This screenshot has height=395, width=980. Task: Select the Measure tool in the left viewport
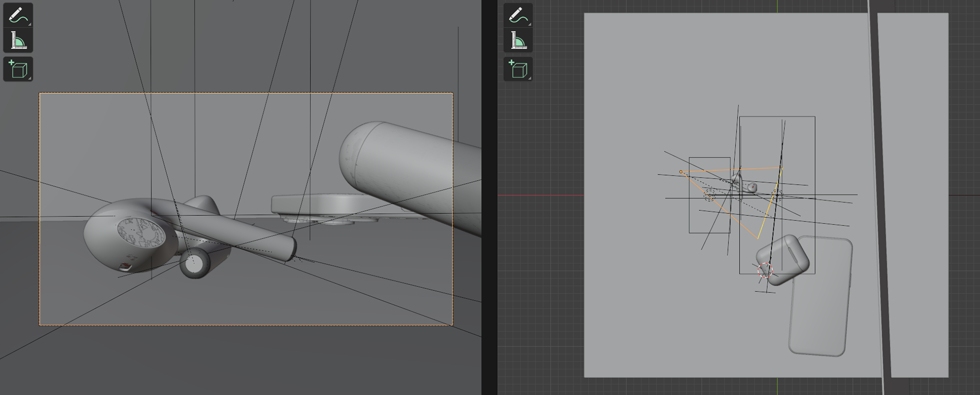(x=18, y=40)
